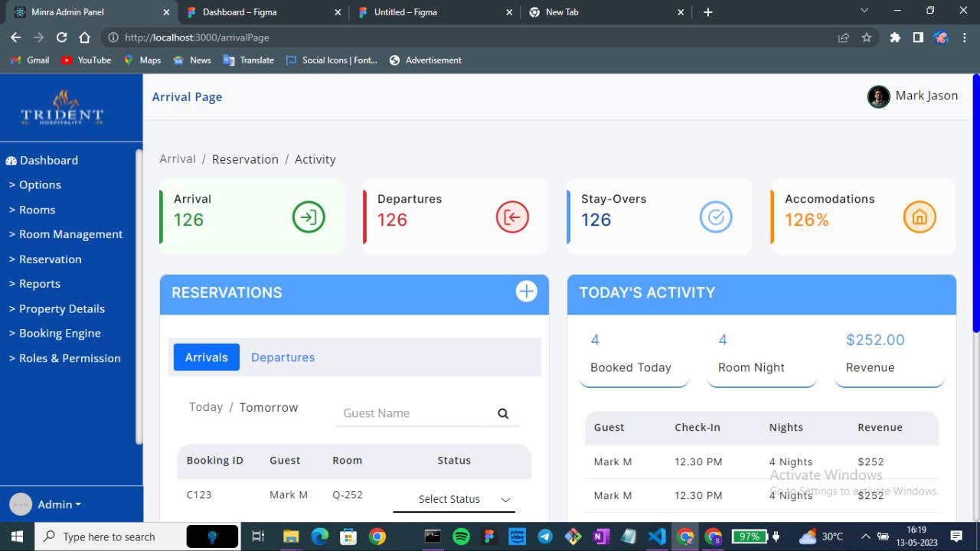Open the Admin dropdown menu
The image size is (980, 551).
coord(59,504)
